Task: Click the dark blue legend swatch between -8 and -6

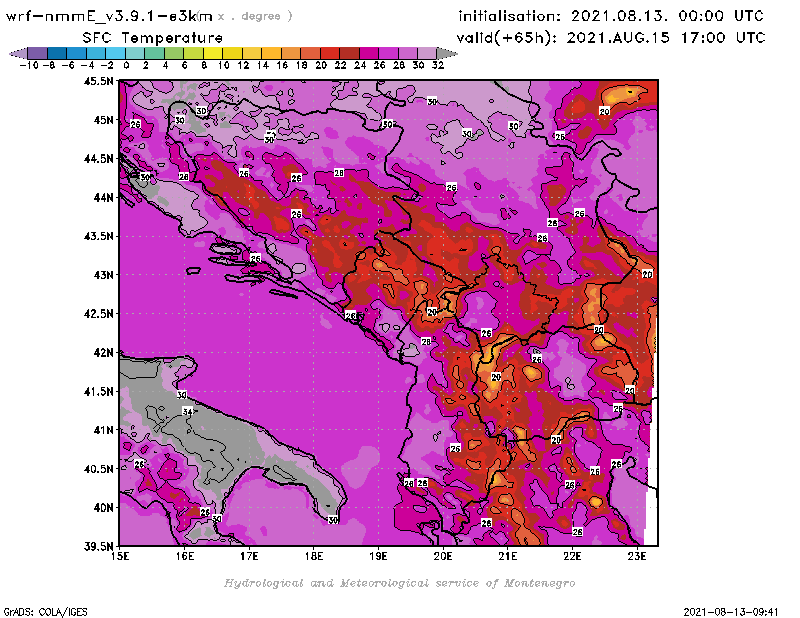Action: coord(57,53)
